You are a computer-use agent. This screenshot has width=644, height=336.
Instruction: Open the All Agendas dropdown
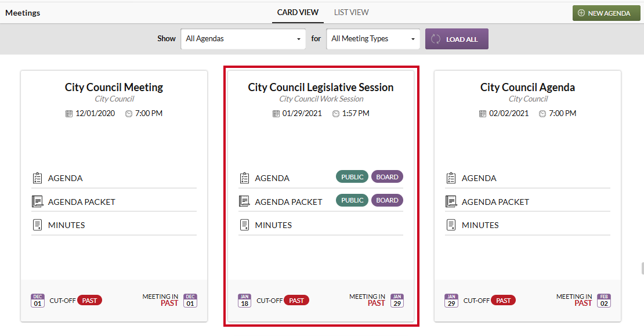pyautogui.click(x=243, y=39)
